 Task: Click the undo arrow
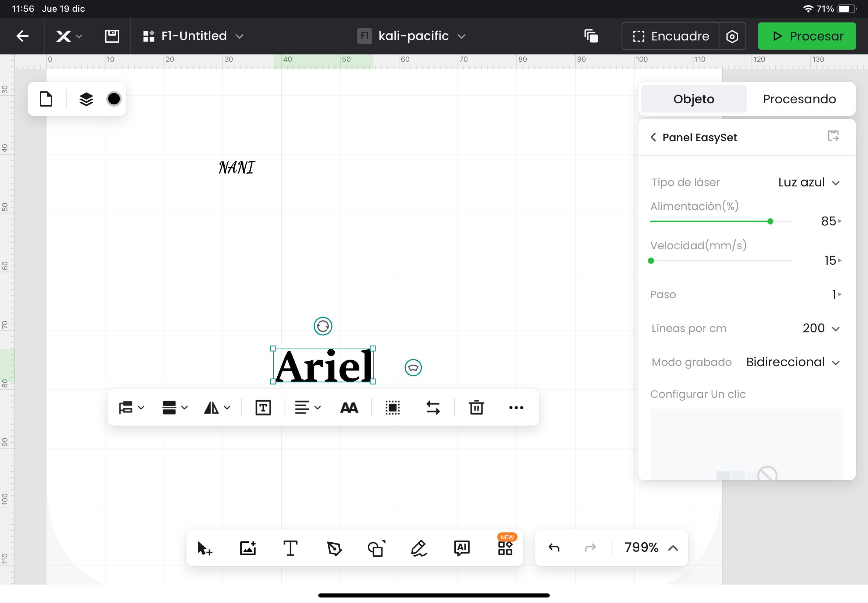(x=554, y=547)
